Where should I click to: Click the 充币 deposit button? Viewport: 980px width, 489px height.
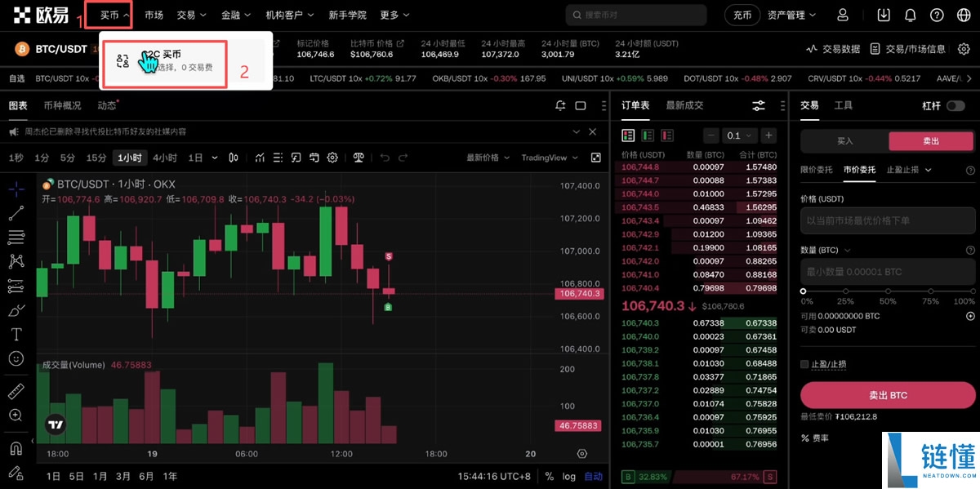pyautogui.click(x=742, y=15)
